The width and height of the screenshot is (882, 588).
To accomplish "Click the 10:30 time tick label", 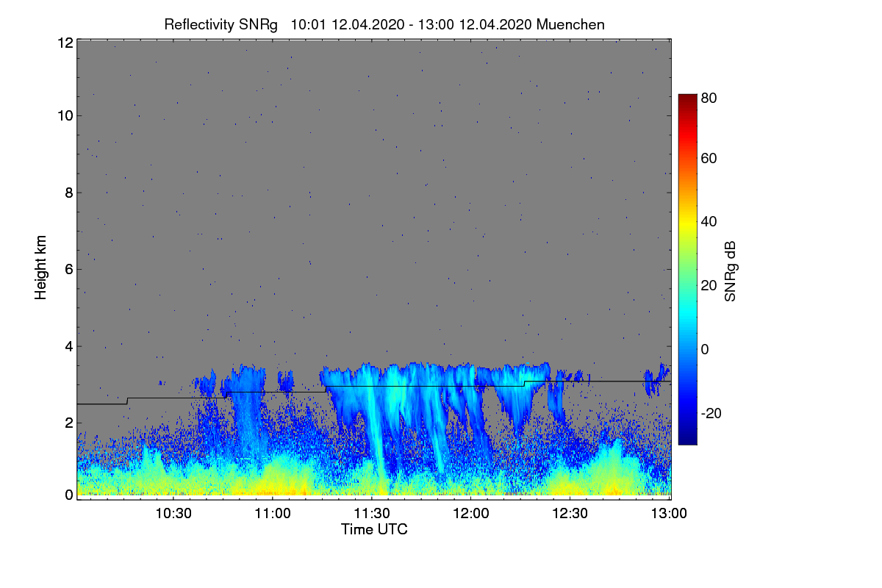I will pyautogui.click(x=174, y=513).
